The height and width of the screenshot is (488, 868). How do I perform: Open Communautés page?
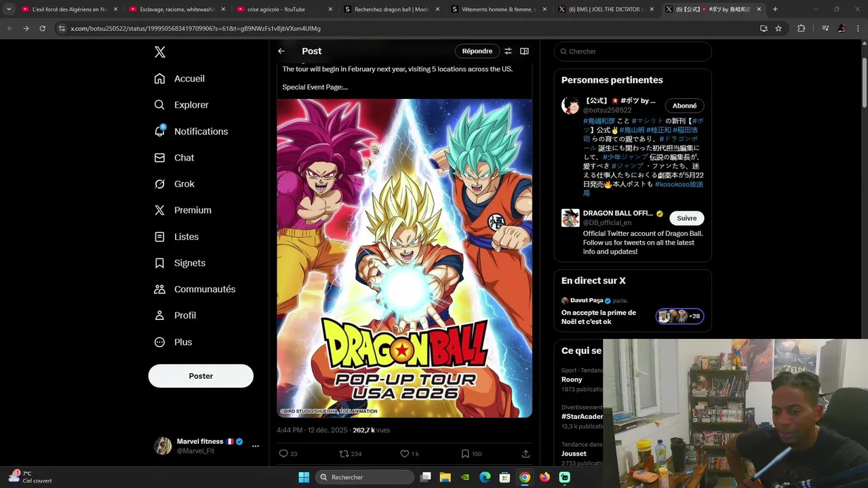[195, 289]
